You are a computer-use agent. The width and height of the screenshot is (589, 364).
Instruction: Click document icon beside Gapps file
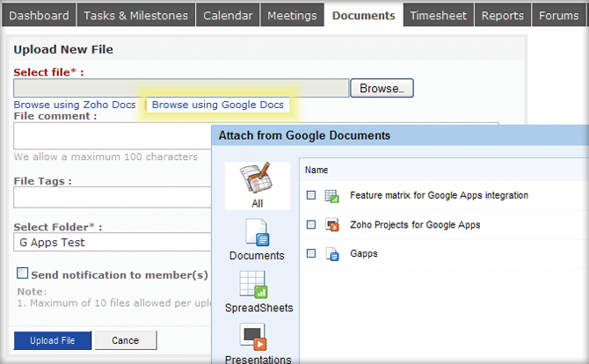(332, 254)
